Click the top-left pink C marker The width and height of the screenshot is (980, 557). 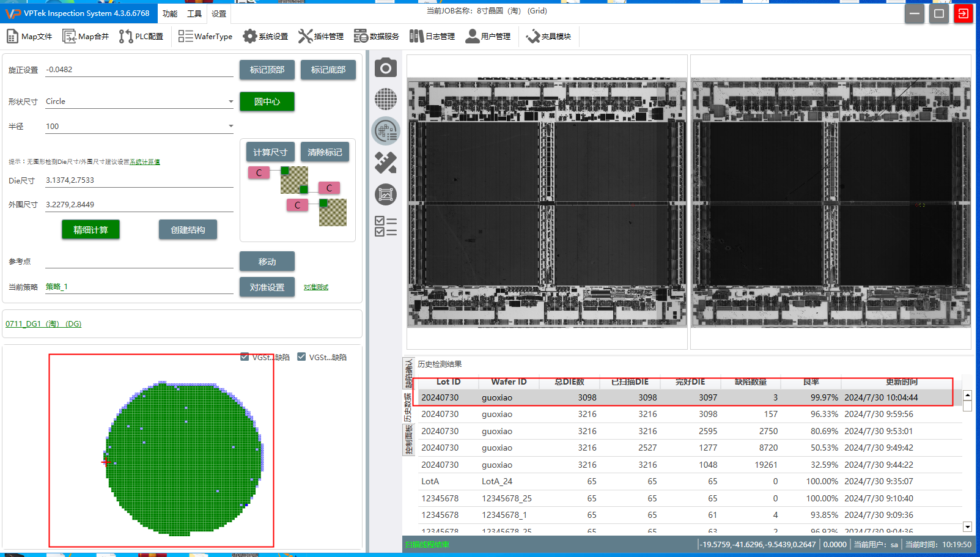[x=259, y=173]
